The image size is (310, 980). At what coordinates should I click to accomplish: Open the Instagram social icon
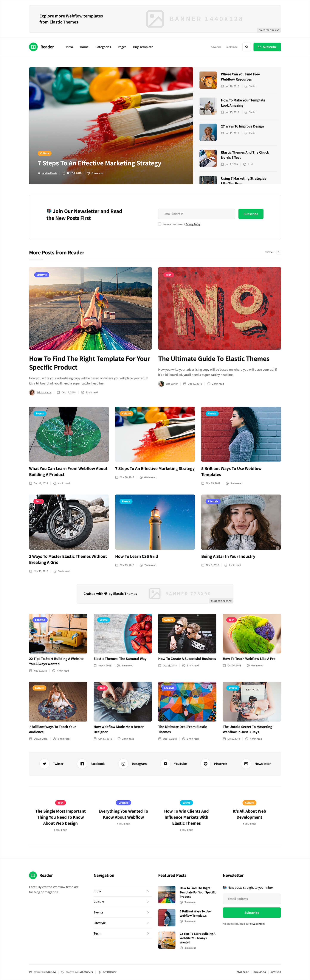coord(123,764)
